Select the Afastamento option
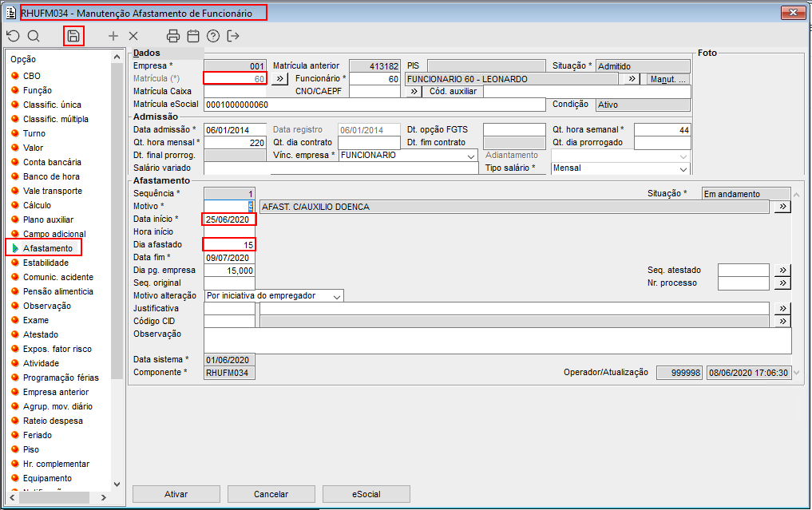 click(48, 248)
